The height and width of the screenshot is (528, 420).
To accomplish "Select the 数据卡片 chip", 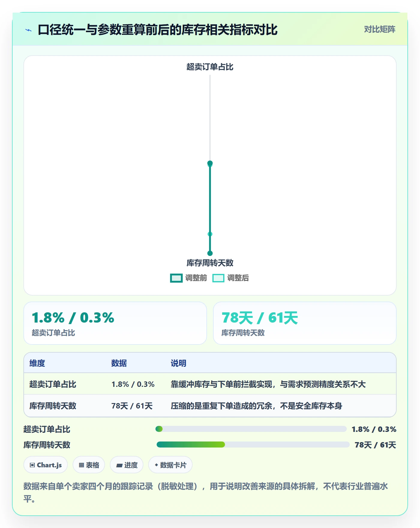I will click(170, 465).
